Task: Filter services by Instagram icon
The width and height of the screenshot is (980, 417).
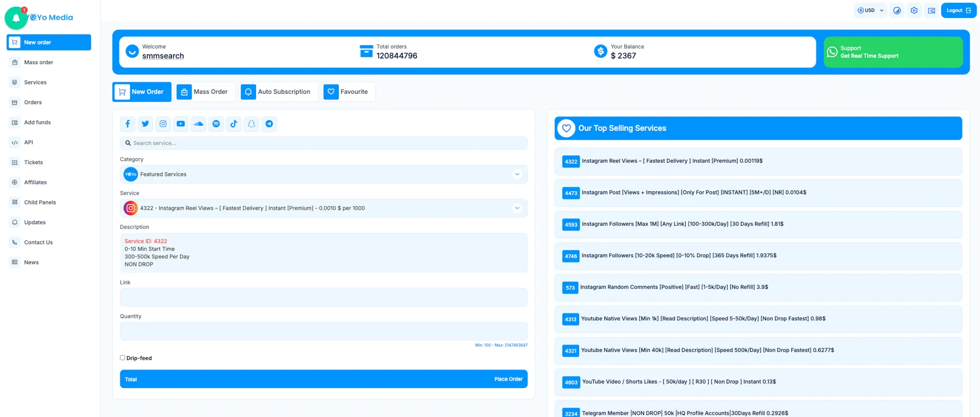Action: (163, 124)
